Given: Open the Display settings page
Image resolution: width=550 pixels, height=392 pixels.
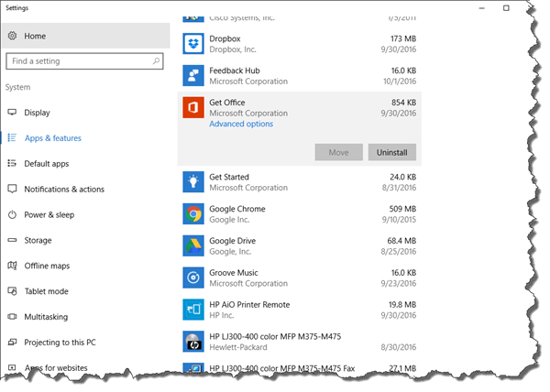Looking at the screenshot, I should [x=37, y=113].
